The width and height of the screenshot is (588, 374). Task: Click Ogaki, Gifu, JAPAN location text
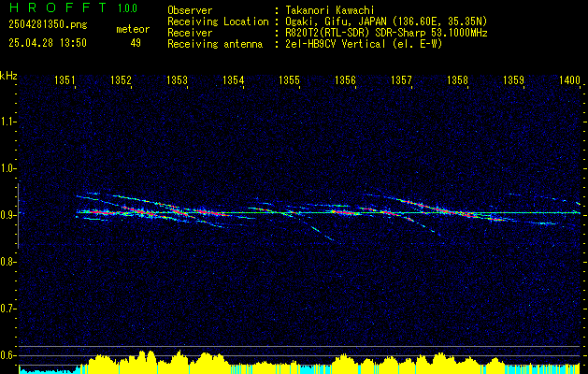[x=386, y=22]
